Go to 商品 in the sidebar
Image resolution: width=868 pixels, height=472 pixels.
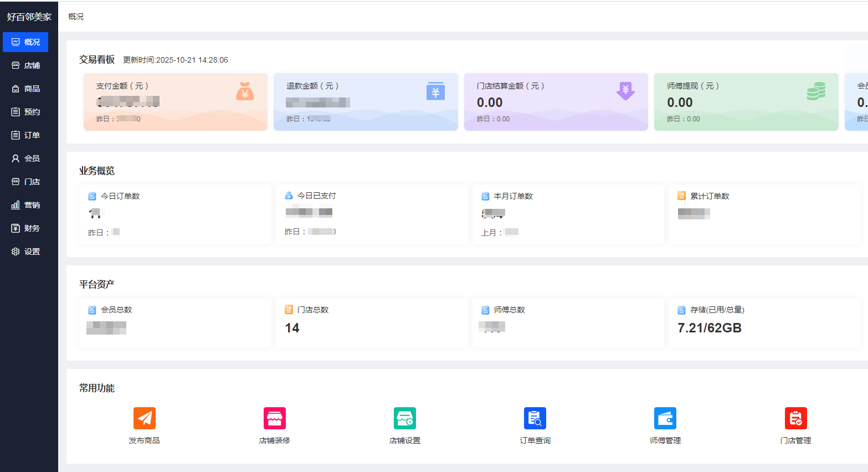25,89
